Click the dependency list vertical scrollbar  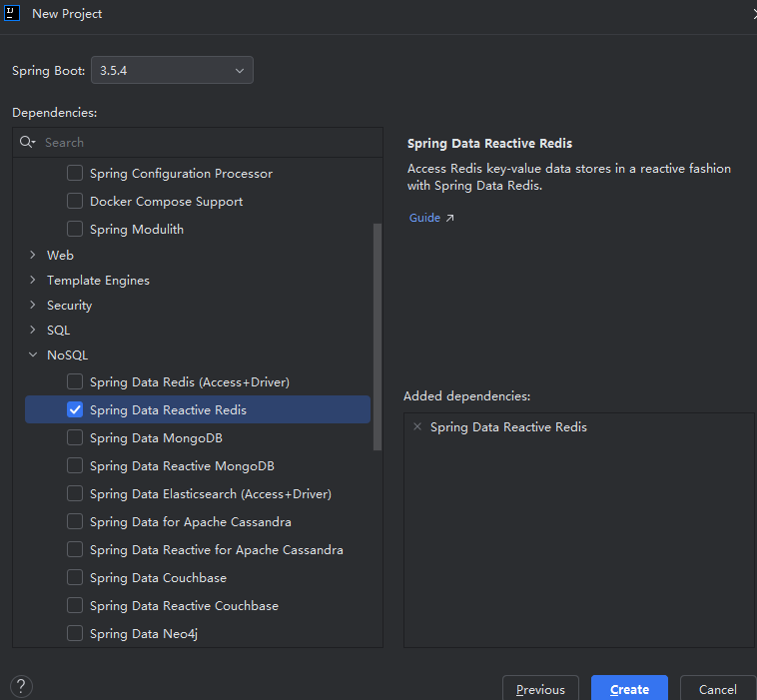(378, 337)
